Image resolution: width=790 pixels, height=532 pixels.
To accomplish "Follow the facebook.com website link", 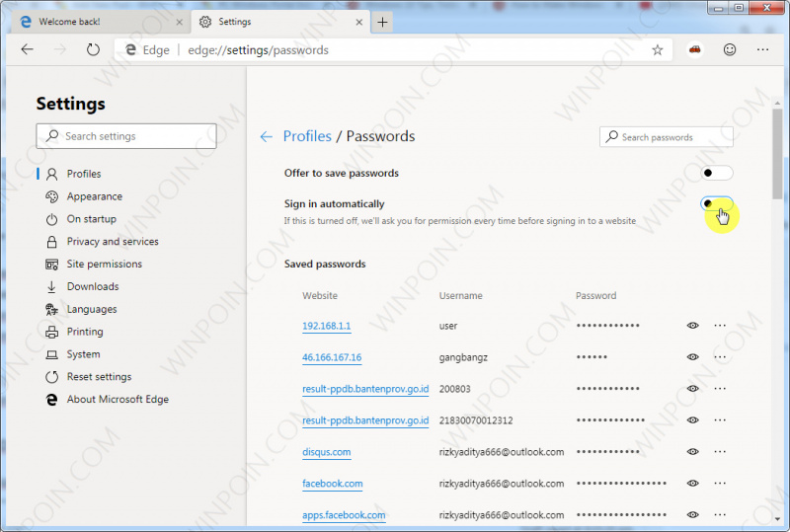I will [333, 484].
